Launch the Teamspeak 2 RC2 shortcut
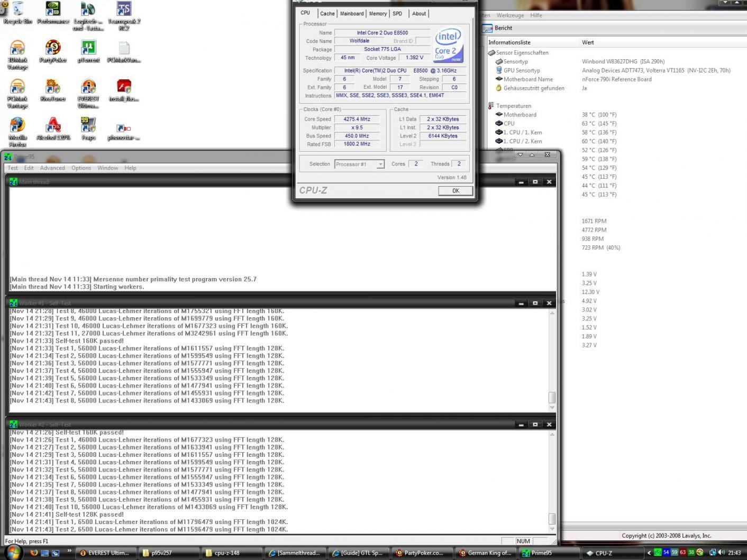 (x=124, y=16)
